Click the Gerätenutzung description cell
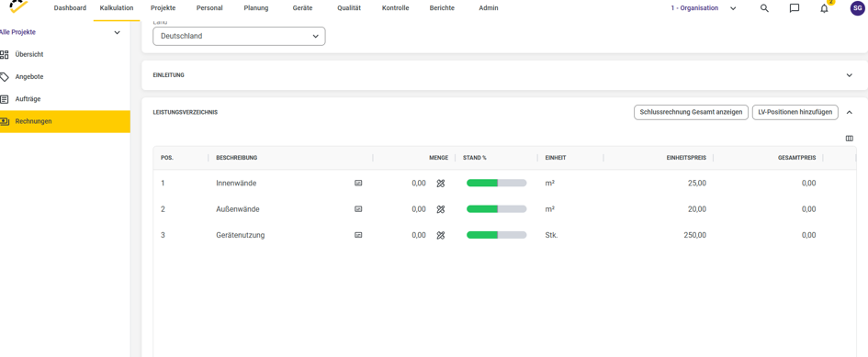868x357 pixels. (x=241, y=235)
